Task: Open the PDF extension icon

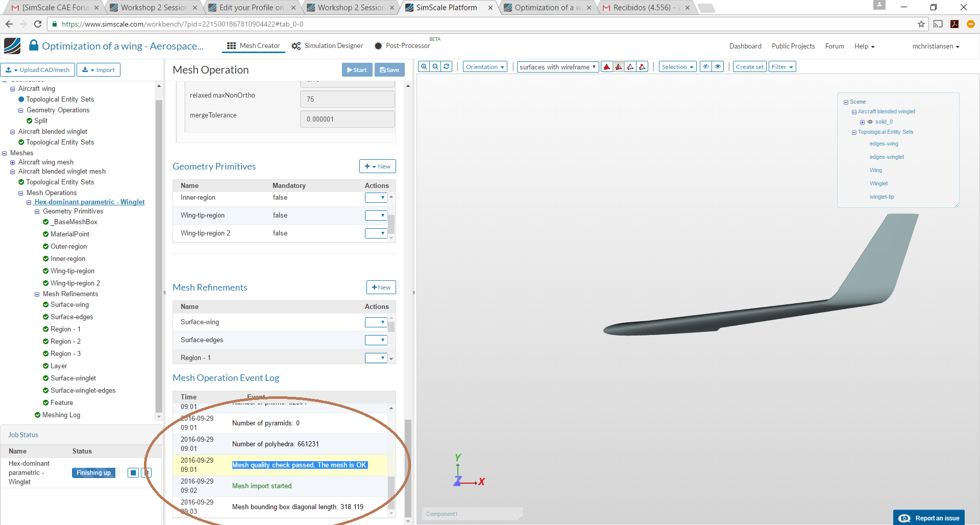Action: [x=954, y=24]
